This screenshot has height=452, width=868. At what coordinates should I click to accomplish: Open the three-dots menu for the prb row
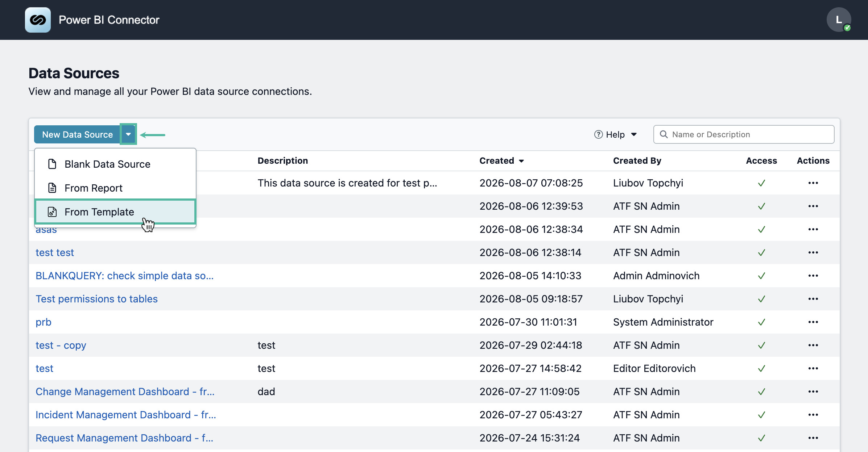[x=813, y=322]
